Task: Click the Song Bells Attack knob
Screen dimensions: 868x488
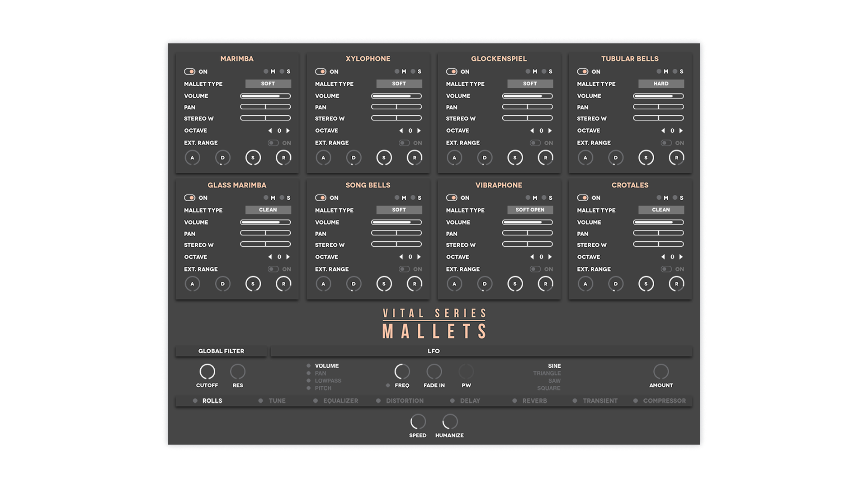Action: tap(323, 284)
